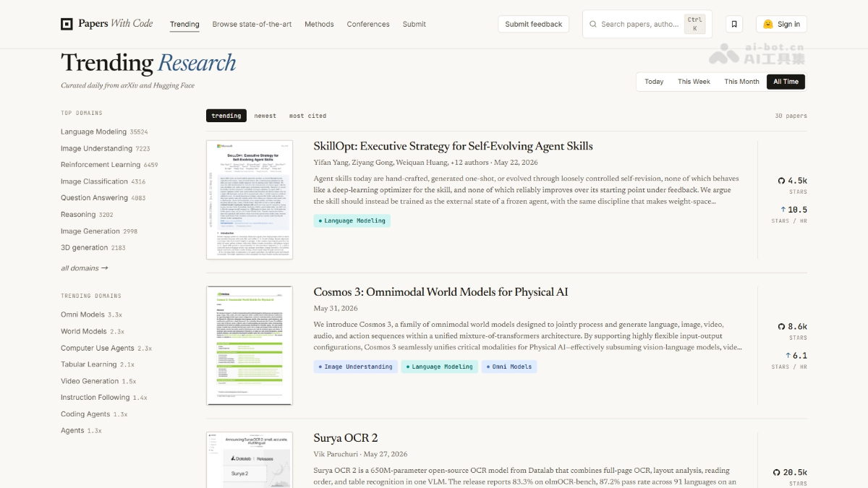The height and width of the screenshot is (488, 868).
Task: Sort papers by most cited
Action: (x=307, y=116)
